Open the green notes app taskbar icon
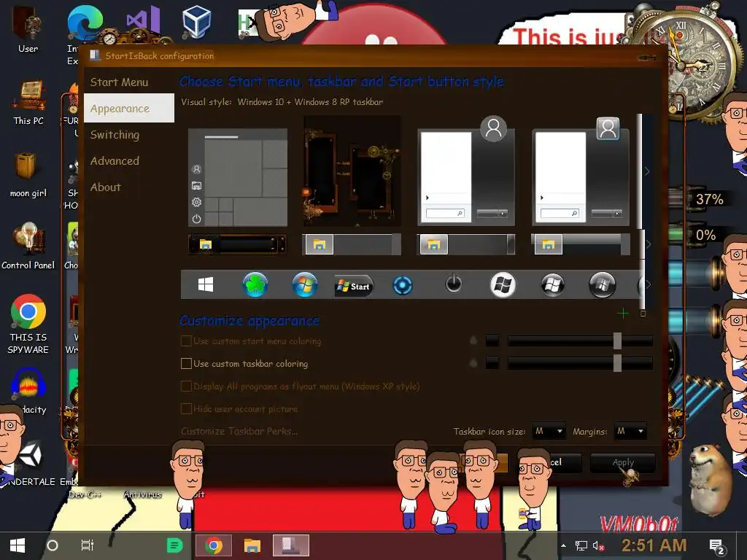Screen dimensions: 747x560 [174, 545]
